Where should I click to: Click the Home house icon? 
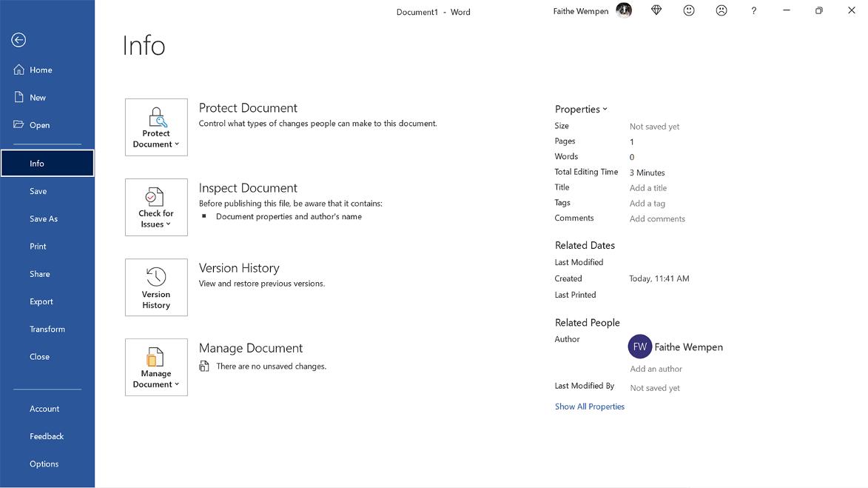click(18, 70)
